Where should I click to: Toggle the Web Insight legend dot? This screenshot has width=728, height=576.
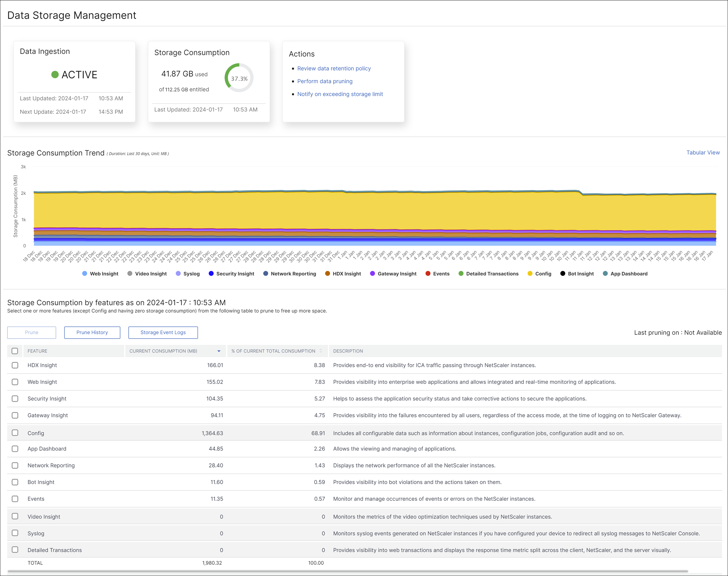pos(85,273)
